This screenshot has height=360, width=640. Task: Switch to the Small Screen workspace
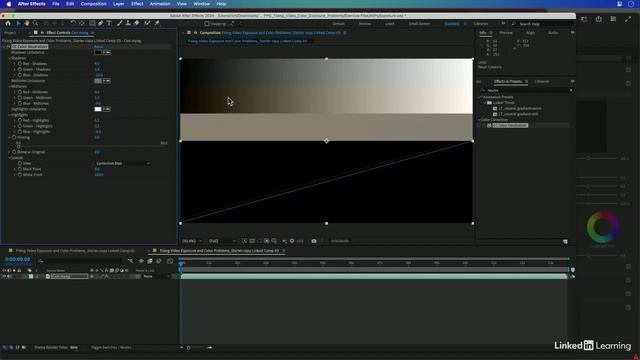pos(420,24)
